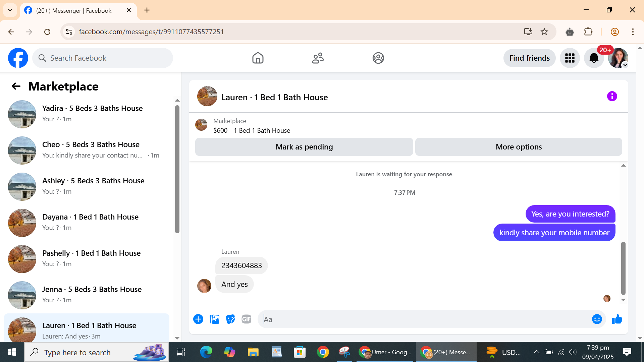
Task: Open File Explorer from taskbar
Action: (x=253, y=352)
